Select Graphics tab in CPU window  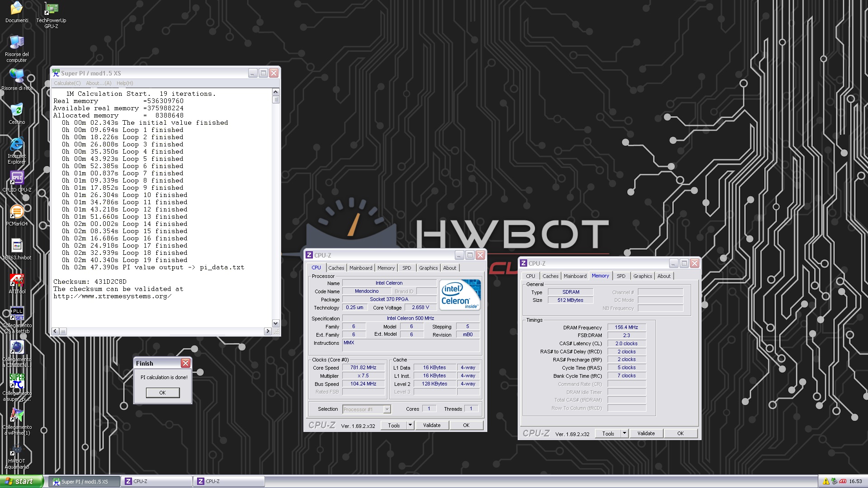(428, 268)
